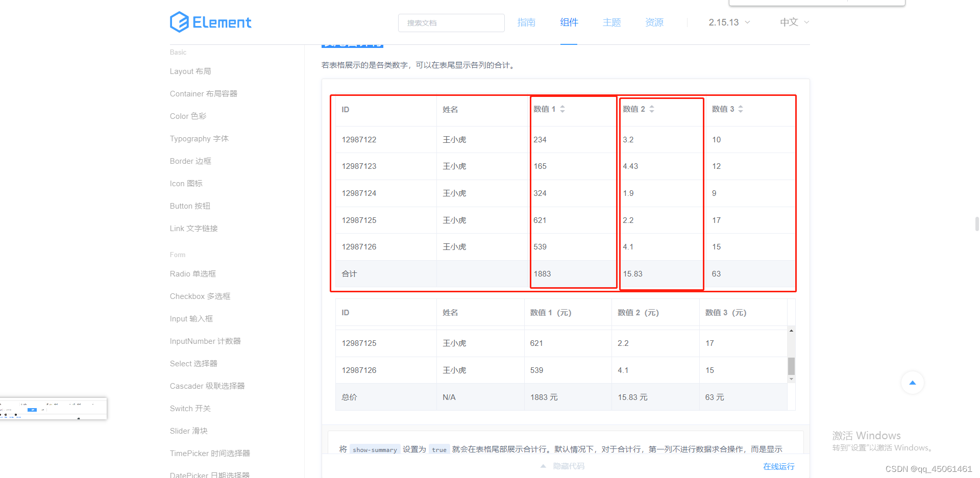Click 隐藏代码 to hide code

click(x=569, y=466)
